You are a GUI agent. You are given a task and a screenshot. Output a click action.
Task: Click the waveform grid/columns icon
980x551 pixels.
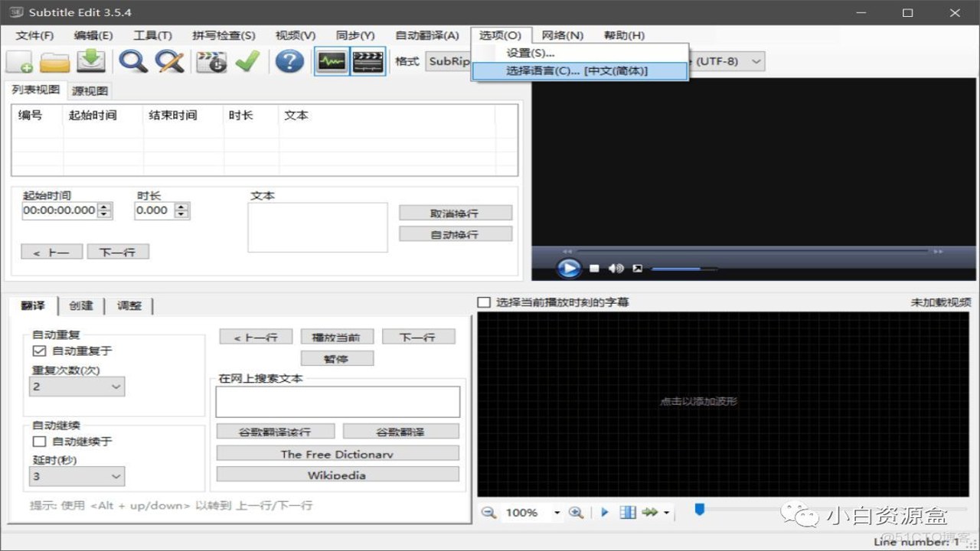(x=628, y=513)
